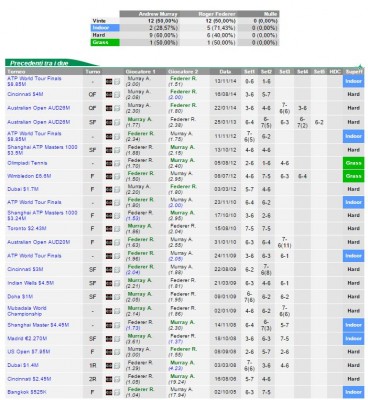Click blue Indoor label in summary table
The image size is (368, 400).
pos(105,28)
